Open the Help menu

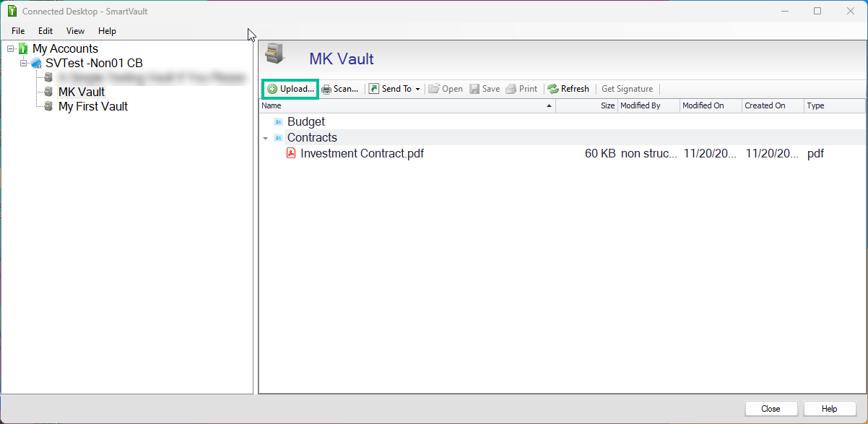coord(107,31)
